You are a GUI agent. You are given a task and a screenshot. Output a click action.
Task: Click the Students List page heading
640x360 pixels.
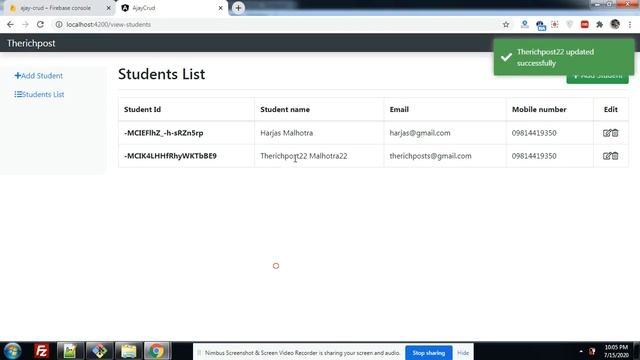coord(162,74)
